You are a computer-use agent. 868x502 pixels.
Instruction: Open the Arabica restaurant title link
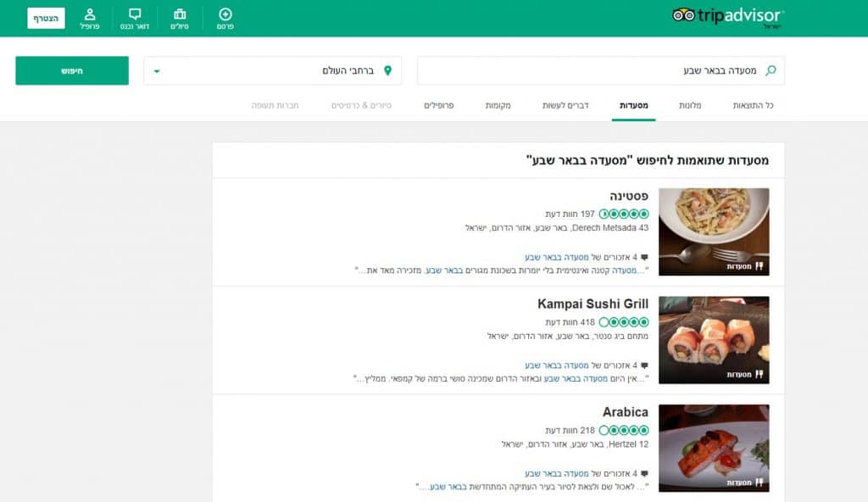[625, 412]
